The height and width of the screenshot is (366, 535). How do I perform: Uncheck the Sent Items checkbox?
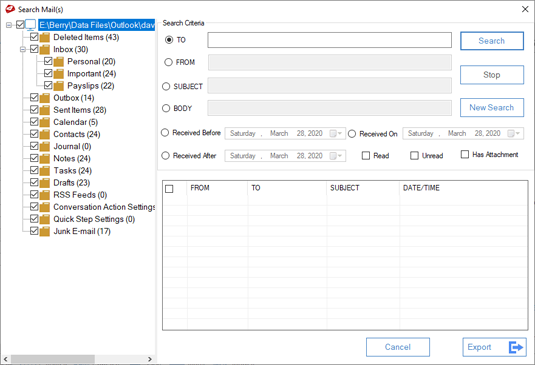pos(34,109)
